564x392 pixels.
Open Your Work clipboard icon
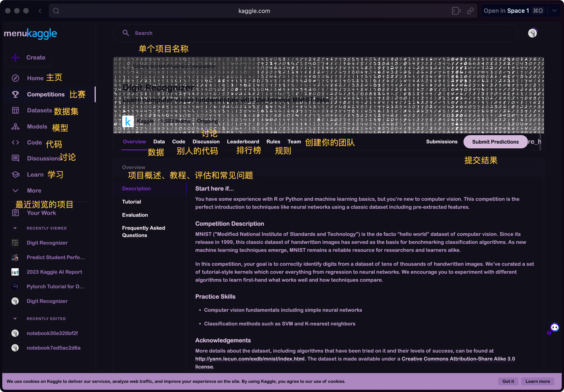pyautogui.click(x=16, y=213)
